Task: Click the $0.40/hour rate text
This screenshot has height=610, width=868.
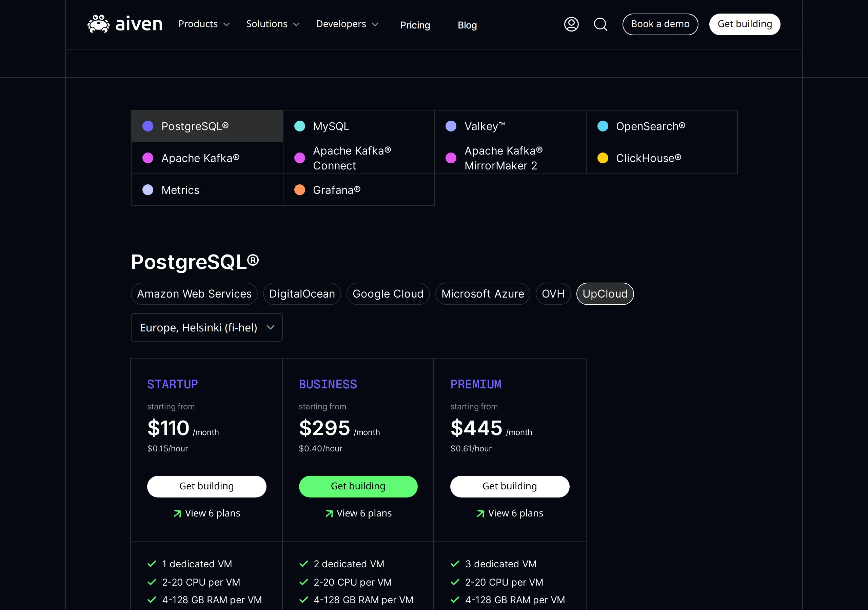Action: (x=321, y=449)
